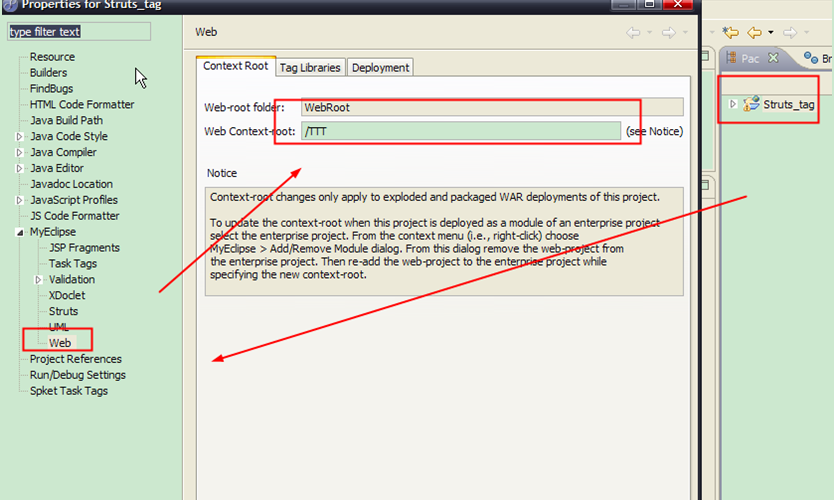
Task: Select Run/Debug Settings entry
Action: (78, 375)
